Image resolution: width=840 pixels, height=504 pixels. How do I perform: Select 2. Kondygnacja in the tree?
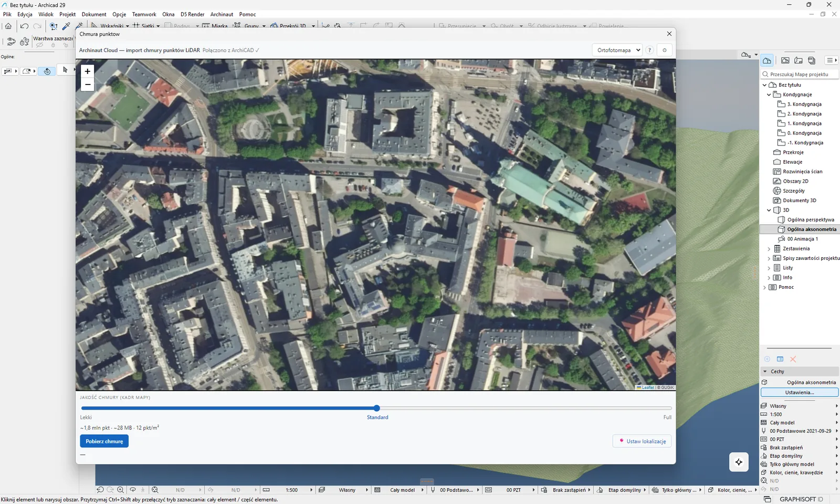[x=804, y=114]
